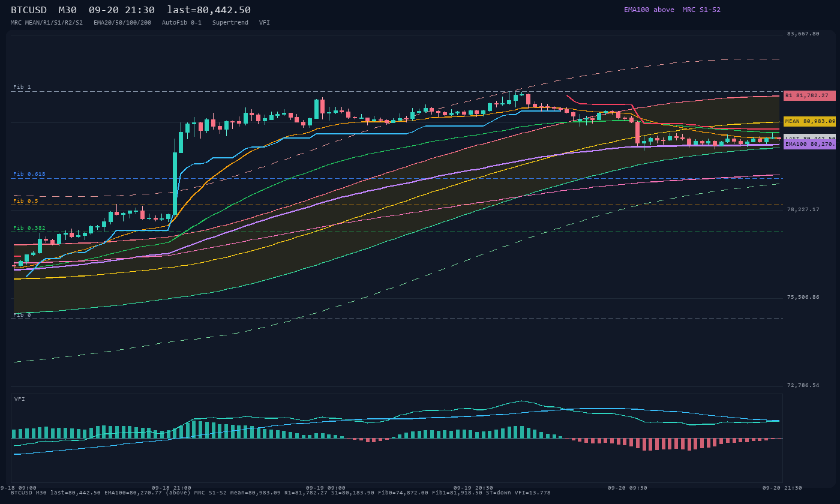Select the AutoFib 0-1 indicator label
Image resolution: width=840 pixels, height=504 pixels.
pos(182,22)
